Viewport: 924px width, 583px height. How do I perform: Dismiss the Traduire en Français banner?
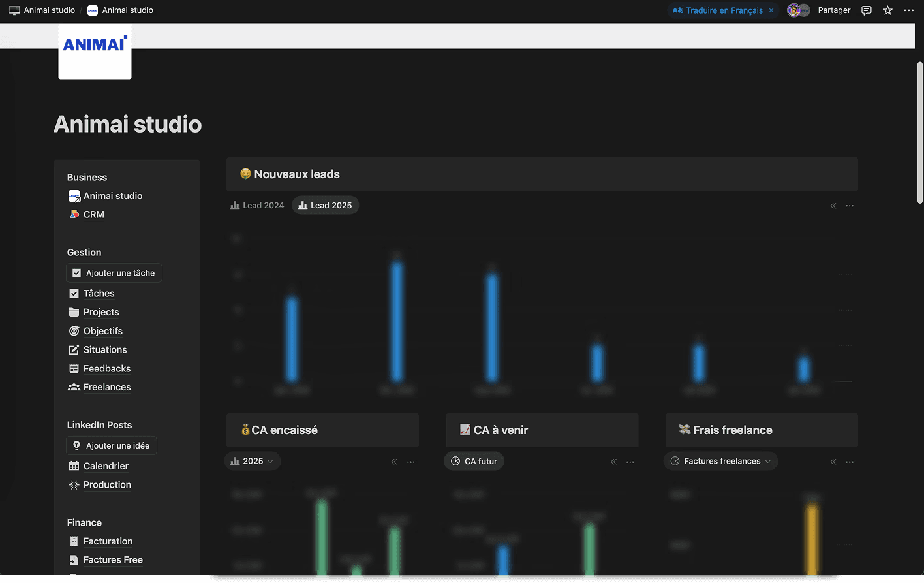pyautogui.click(x=771, y=10)
